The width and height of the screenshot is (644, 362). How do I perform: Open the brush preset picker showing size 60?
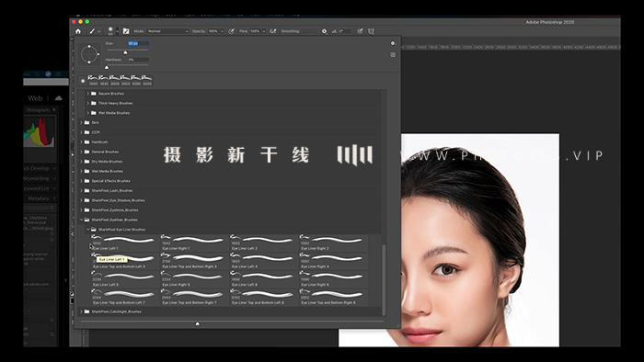[112, 31]
